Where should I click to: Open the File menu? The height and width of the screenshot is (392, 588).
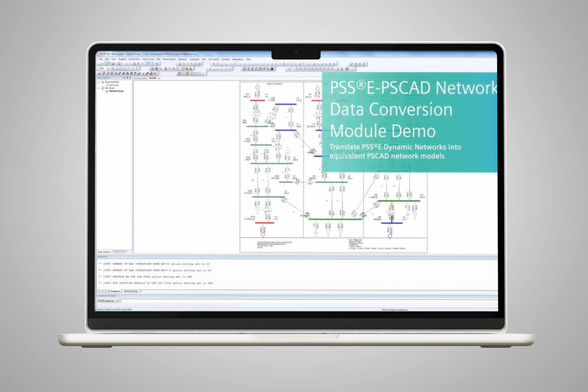point(101,59)
